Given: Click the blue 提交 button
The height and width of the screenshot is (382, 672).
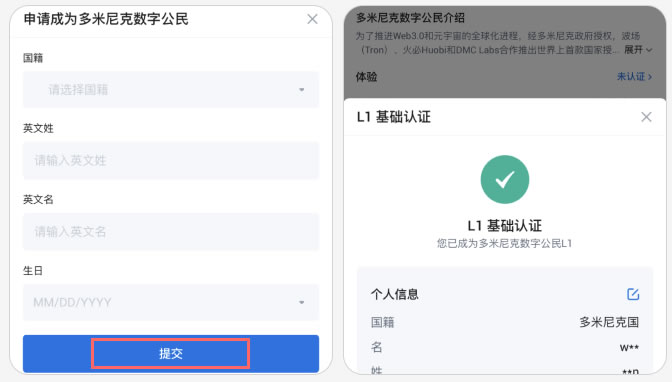Looking at the screenshot, I should [x=171, y=354].
